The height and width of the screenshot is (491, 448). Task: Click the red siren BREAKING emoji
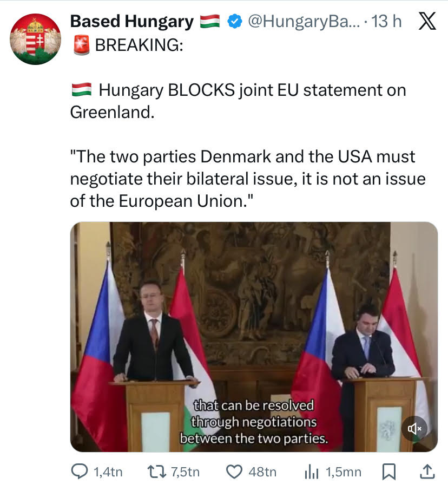(81, 45)
